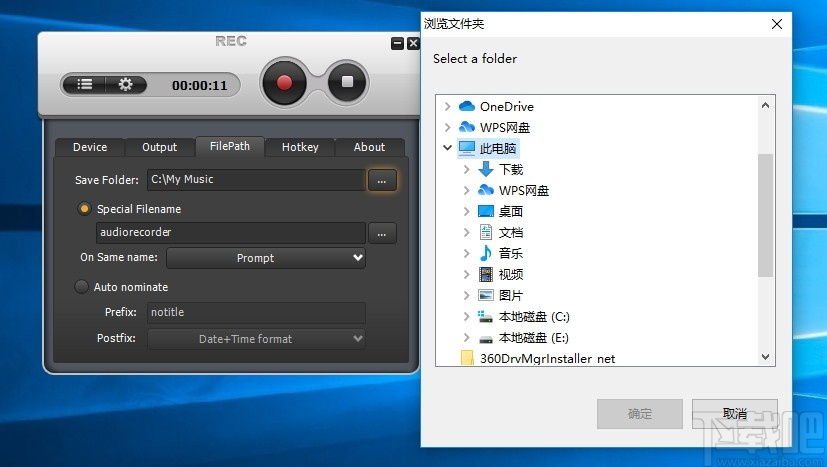827x467 pixels.
Task: Click the 取消 cancel button
Action: [735, 414]
